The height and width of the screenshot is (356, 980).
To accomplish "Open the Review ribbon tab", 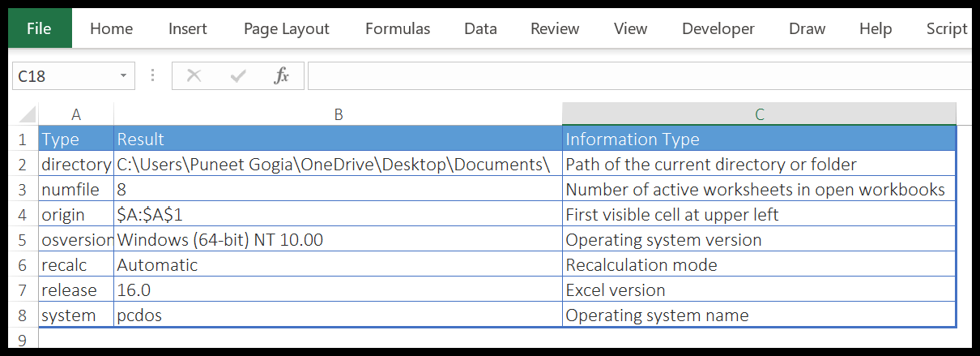I will coord(555,28).
